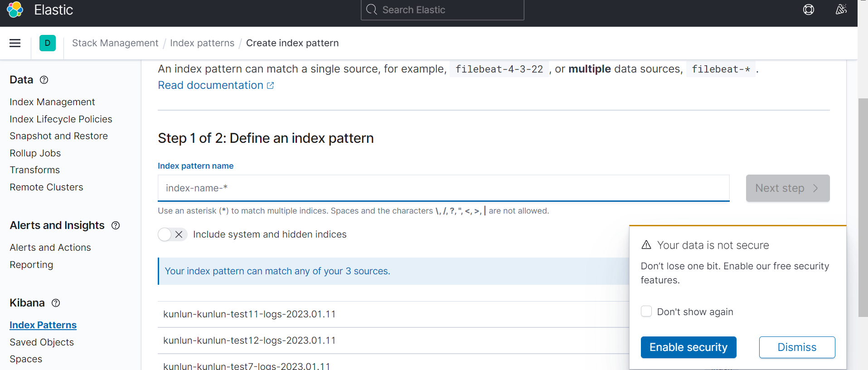This screenshot has width=868, height=370.
Task: Open Saved Objects in sidebar
Action: pyautogui.click(x=42, y=342)
